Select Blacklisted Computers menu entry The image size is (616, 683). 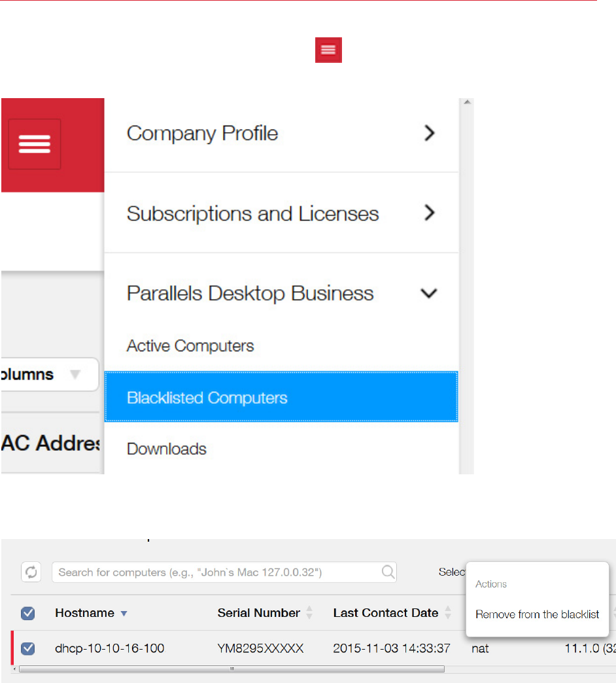207,398
